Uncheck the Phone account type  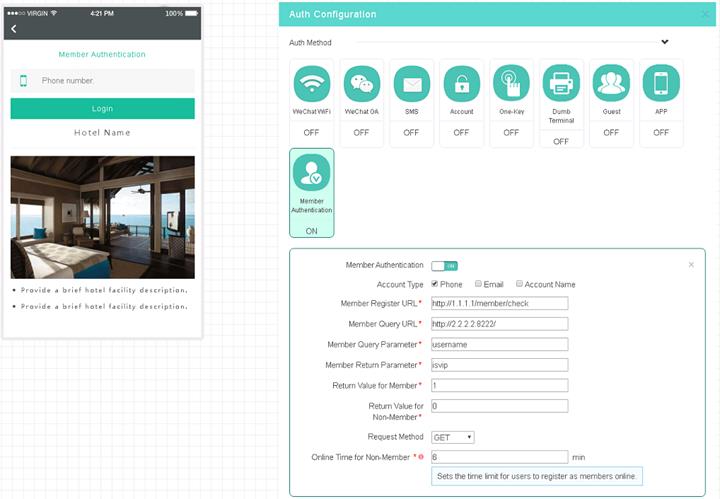coord(434,284)
